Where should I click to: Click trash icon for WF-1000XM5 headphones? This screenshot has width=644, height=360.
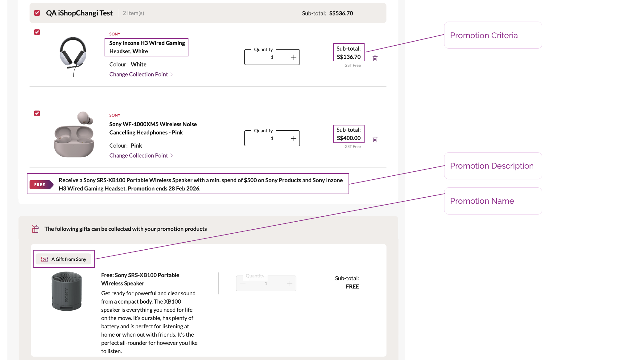[375, 139]
